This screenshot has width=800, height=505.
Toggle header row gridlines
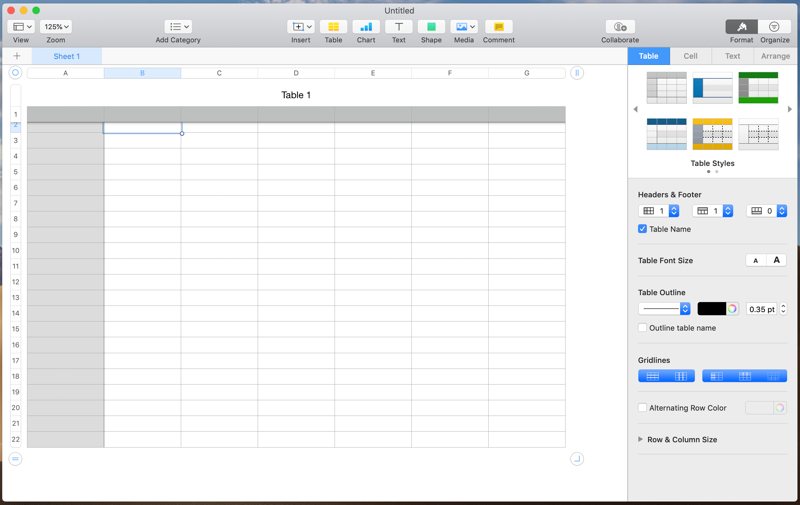pyautogui.click(x=745, y=376)
